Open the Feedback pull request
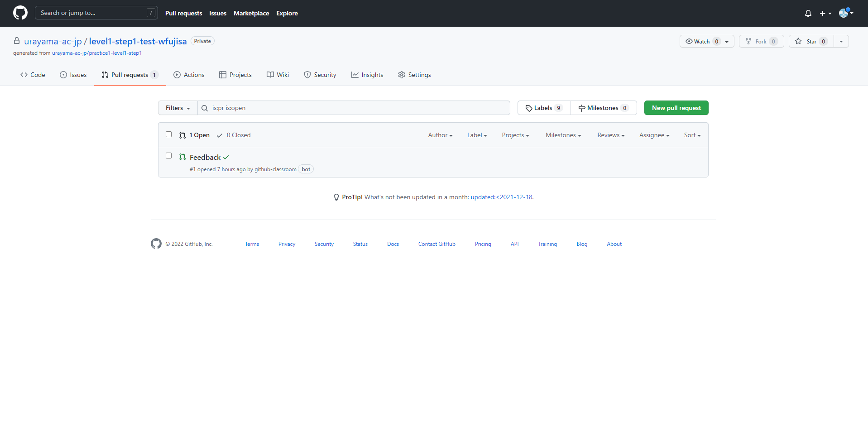Viewport: 868px width, 422px height. [x=205, y=157]
